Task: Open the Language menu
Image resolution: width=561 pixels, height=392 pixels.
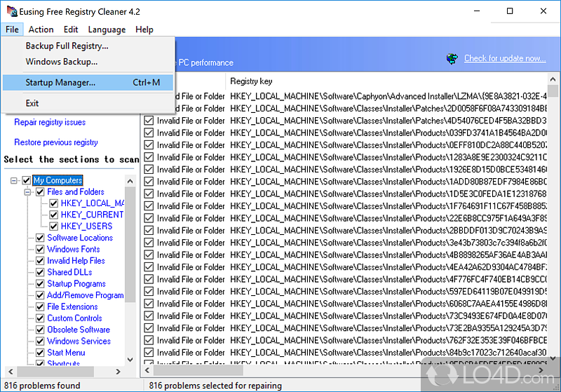Action: pos(107,29)
